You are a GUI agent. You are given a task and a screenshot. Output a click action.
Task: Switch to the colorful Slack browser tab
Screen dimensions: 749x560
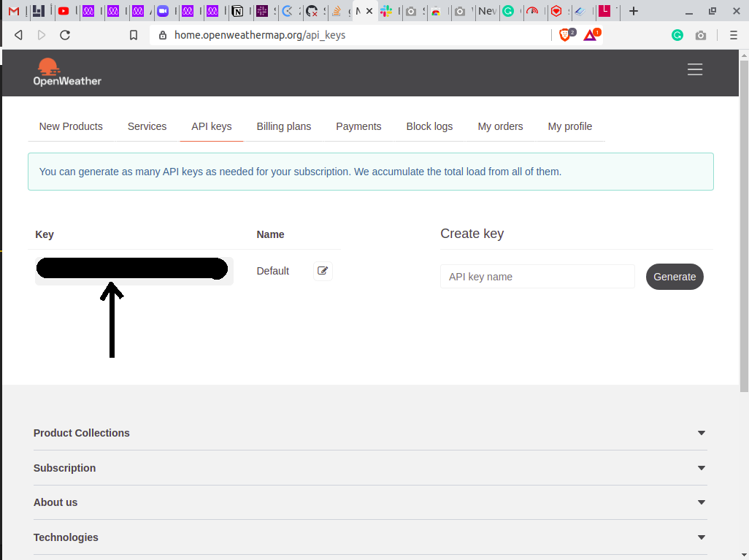[x=386, y=11]
